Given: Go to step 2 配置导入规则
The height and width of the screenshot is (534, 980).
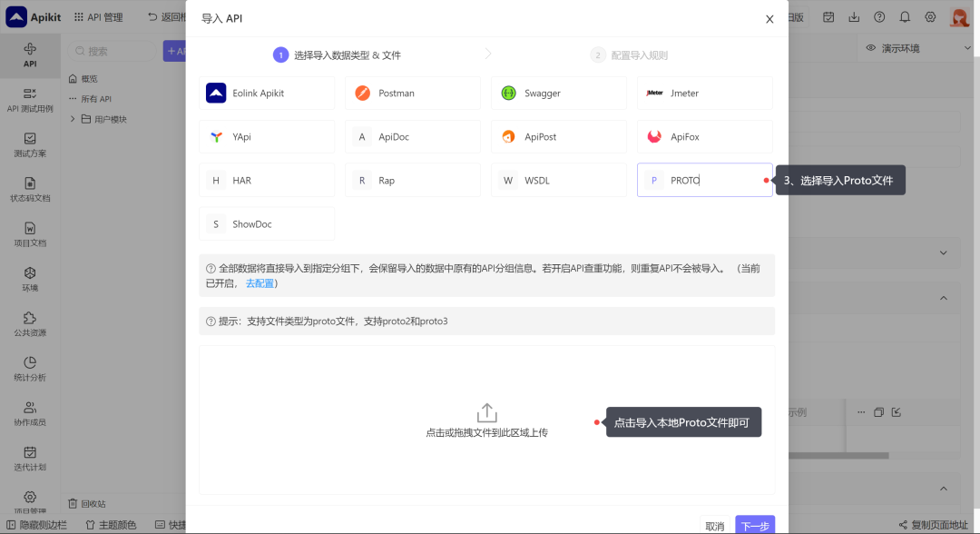Looking at the screenshot, I should point(630,55).
